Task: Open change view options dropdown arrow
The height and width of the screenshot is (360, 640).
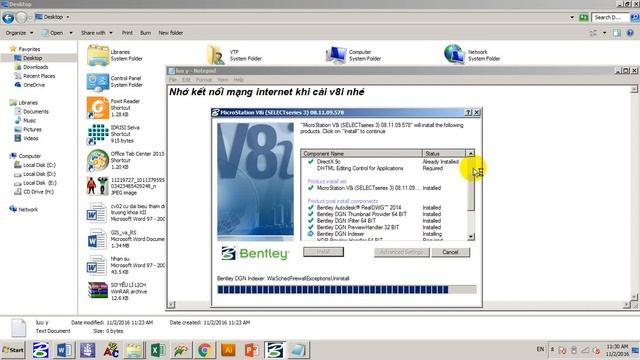Action: tap(604, 33)
